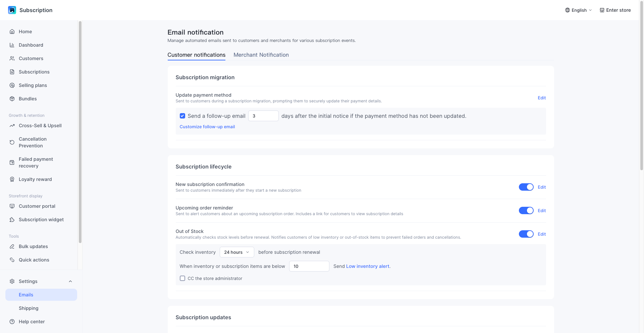Click the inventory threshold input field

coord(309,266)
